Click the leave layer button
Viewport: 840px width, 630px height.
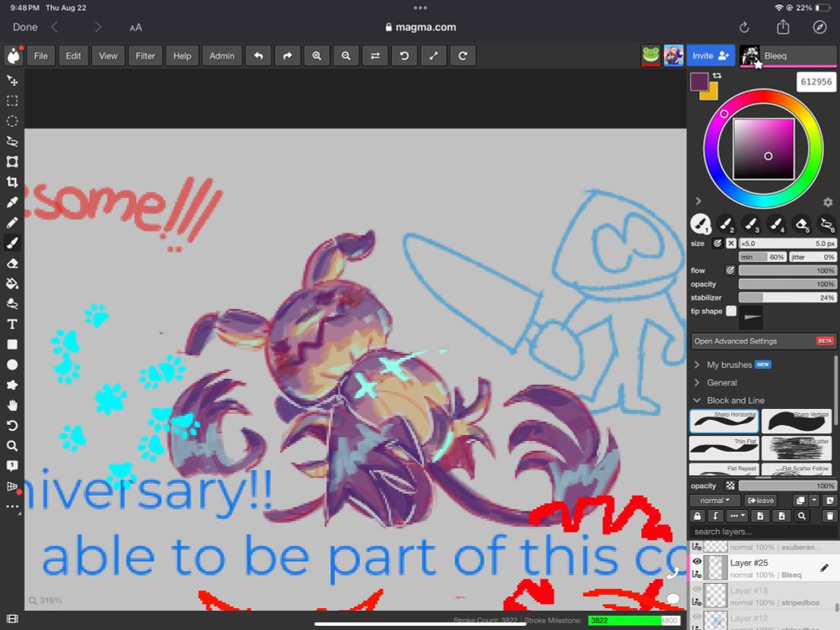pyautogui.click(x=761, y=501)
